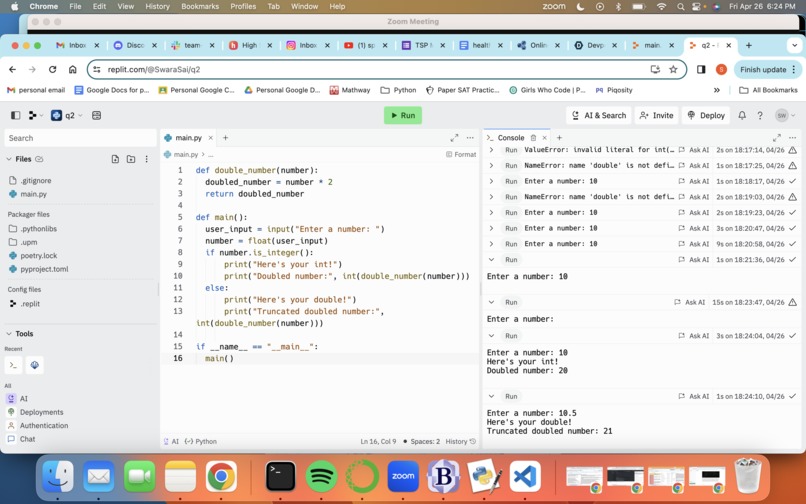The height and width of the screenshot is (504, 806).
Task: Open AI & Search
Action: pyautogui.click(x=599, y=115)
